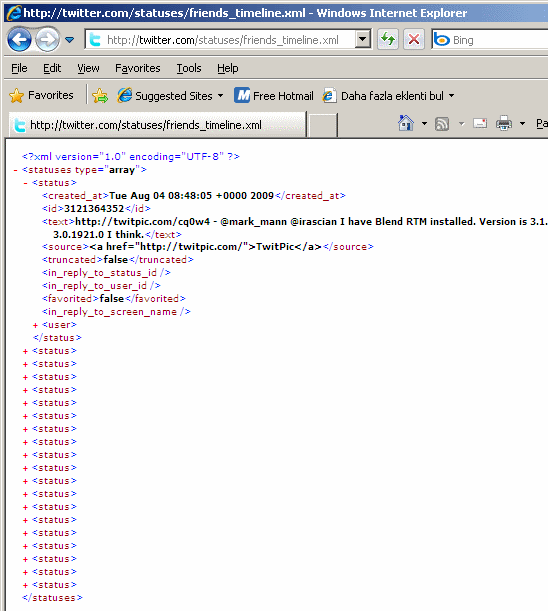Open the address bar history dropdown
The width and height of the screenshot is (548, 611).
point(363,39)
